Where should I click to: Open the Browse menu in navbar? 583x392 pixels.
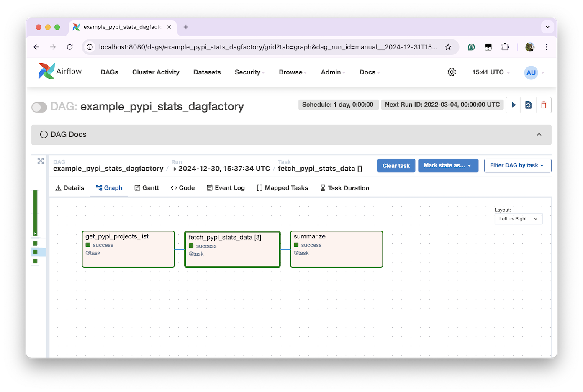(x=293, y=72)
